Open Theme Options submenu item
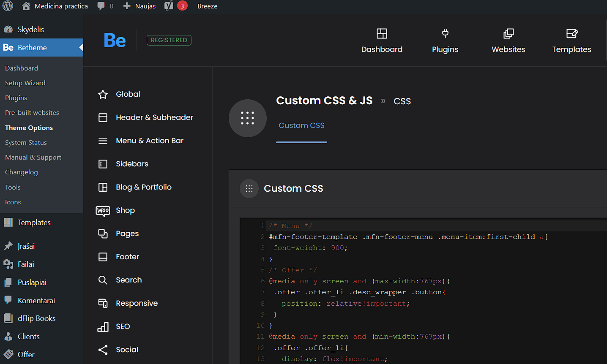Image resolution: width=607 pixels, height=364 pixels. [x=29, y=128]
